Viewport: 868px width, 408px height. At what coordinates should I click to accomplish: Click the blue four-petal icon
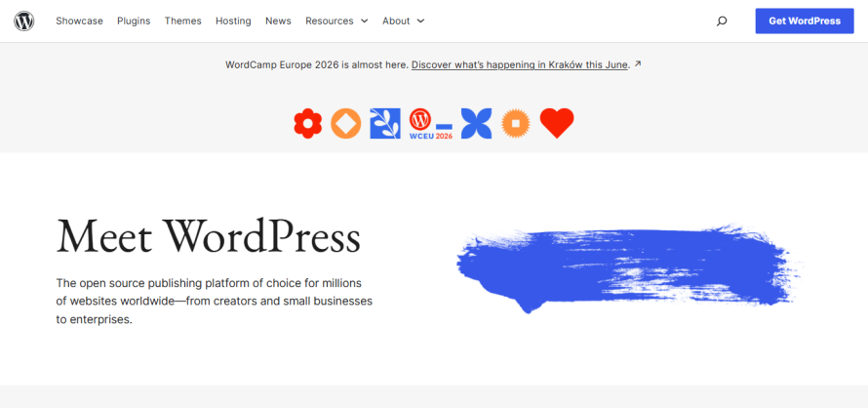click(476, 123)
